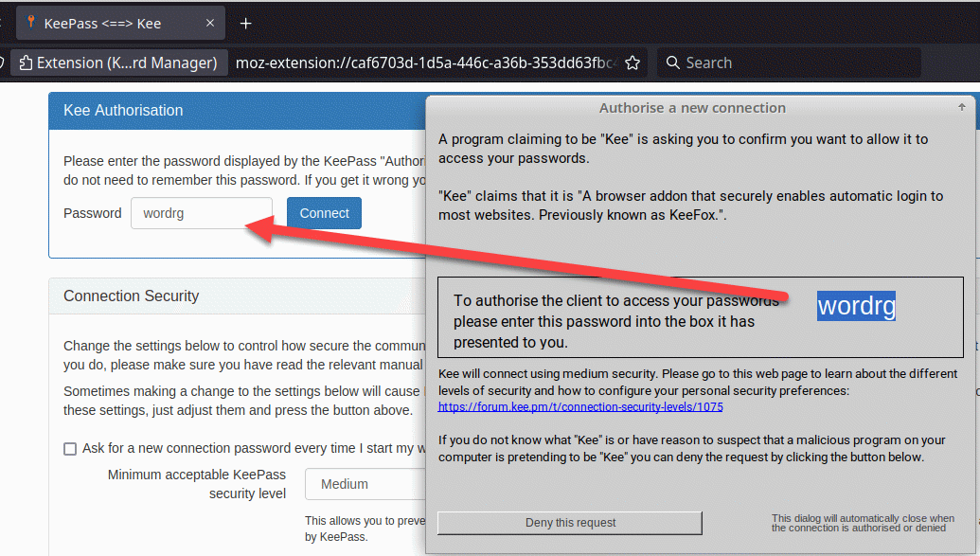Click the search magnifier icon
Screen dimensions: 980x556
[672, 63]
